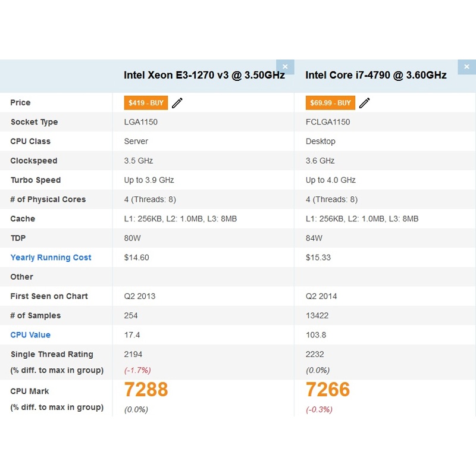The width and height of the screenshot is (476, 476).
Task: Edit the $69.99 price with the pencil icon
Action: (x=365, y=103)
